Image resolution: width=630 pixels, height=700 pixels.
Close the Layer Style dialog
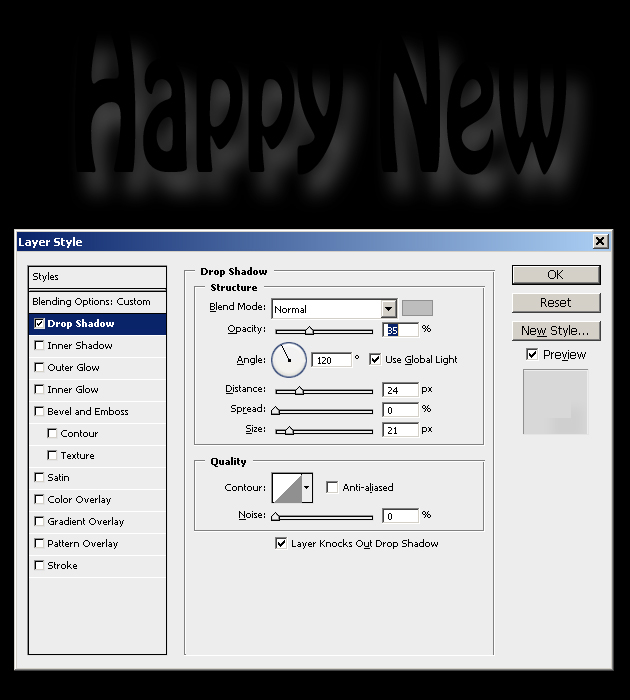(x=600, y=242)
